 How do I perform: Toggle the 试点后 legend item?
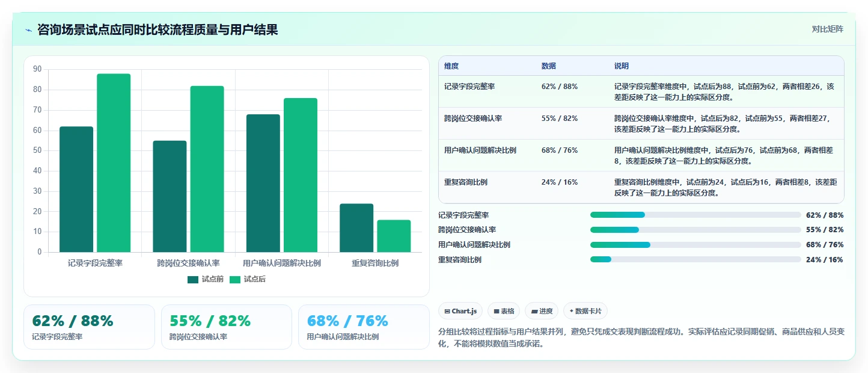click(248, 279)
